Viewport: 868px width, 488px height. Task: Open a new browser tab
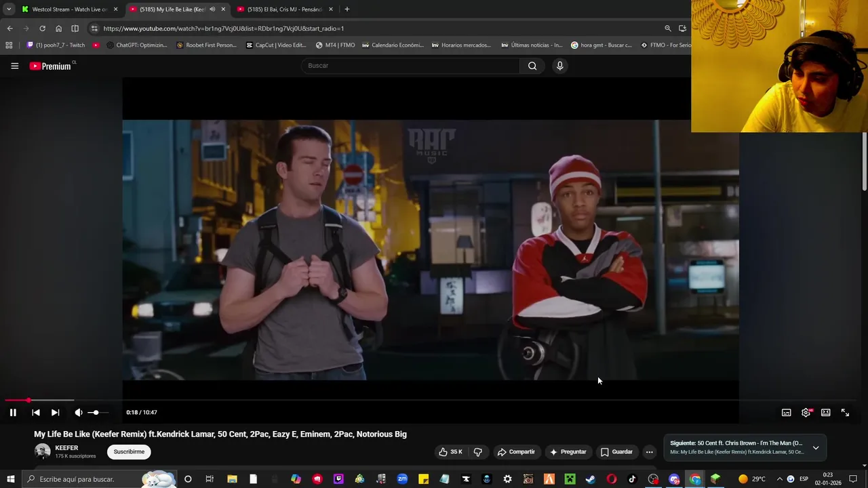pyautogui.click(x=347, y=9)
